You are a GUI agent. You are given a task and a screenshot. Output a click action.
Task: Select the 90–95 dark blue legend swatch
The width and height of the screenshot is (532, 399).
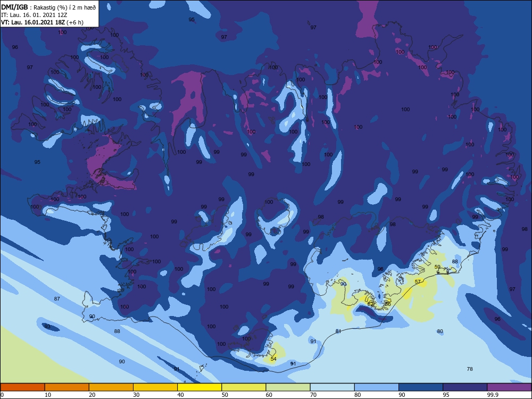(x=421, y=387)
